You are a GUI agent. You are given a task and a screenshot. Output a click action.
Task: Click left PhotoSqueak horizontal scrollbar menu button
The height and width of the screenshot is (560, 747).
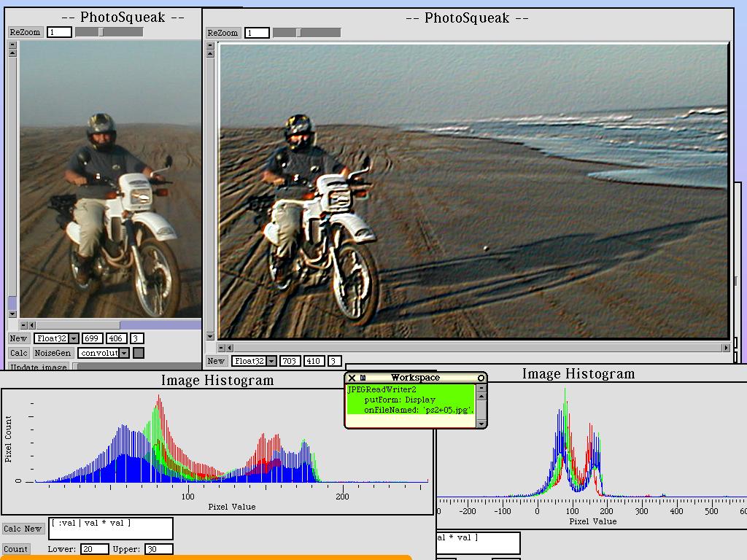click(x=24, y=324)
